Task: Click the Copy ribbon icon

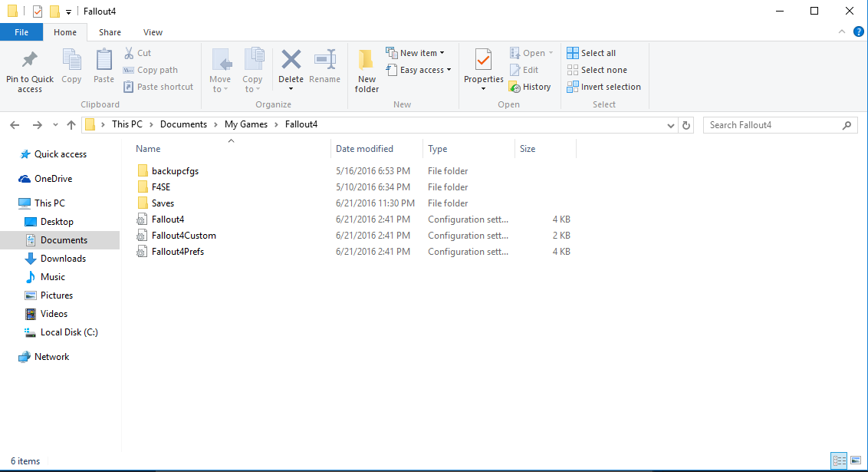Action: 71,67
